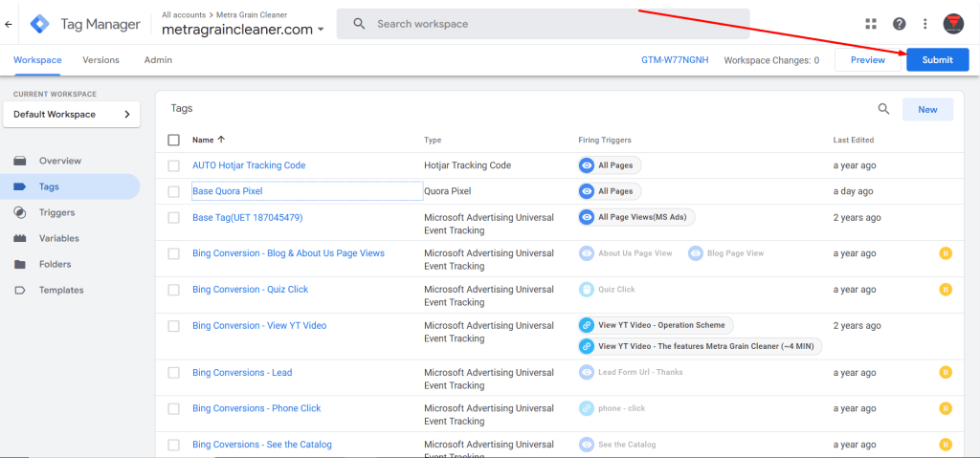
Task: Click the search magnifier icon in Tags panel
Action: pos(883,109)
